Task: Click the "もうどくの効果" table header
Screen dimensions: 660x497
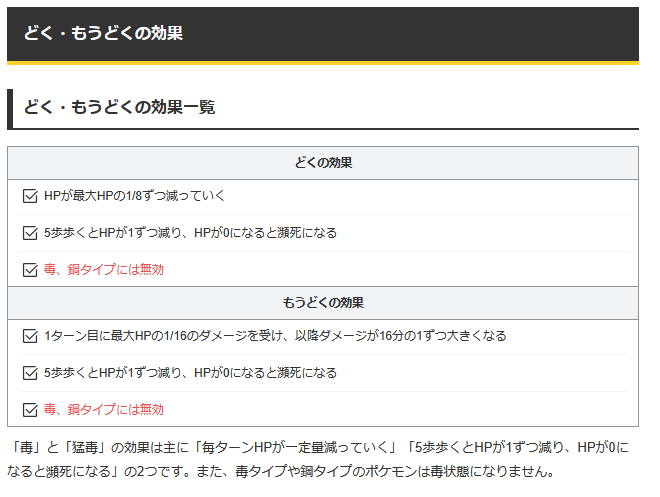Action: pos(322,302)
